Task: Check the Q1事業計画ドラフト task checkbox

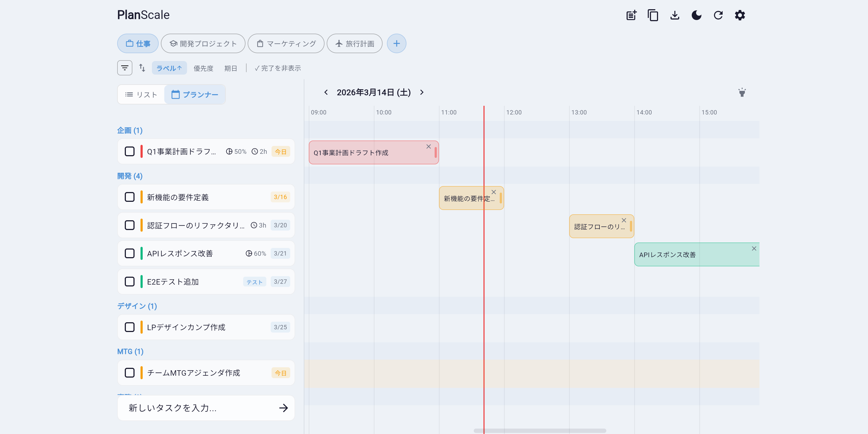Action: 129,152
